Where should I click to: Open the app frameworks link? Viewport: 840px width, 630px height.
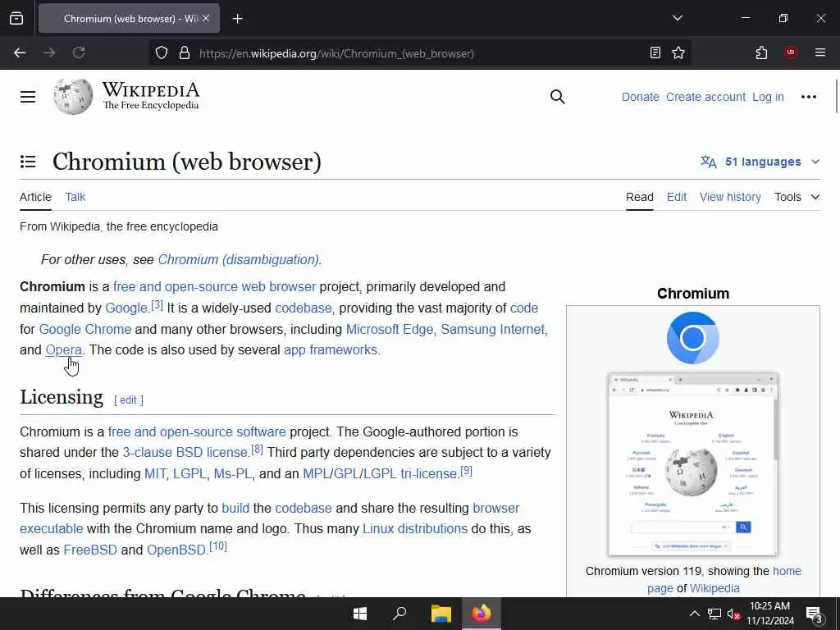331,349
